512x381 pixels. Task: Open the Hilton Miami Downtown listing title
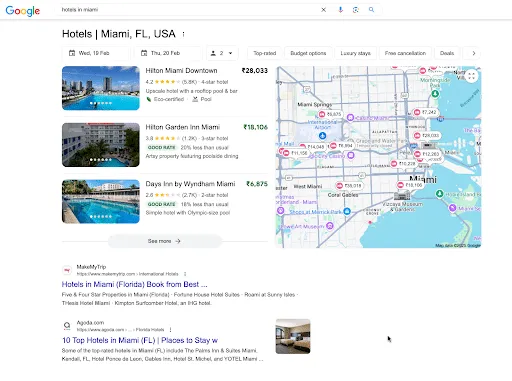pyautogui.click(x=181, y=71)
